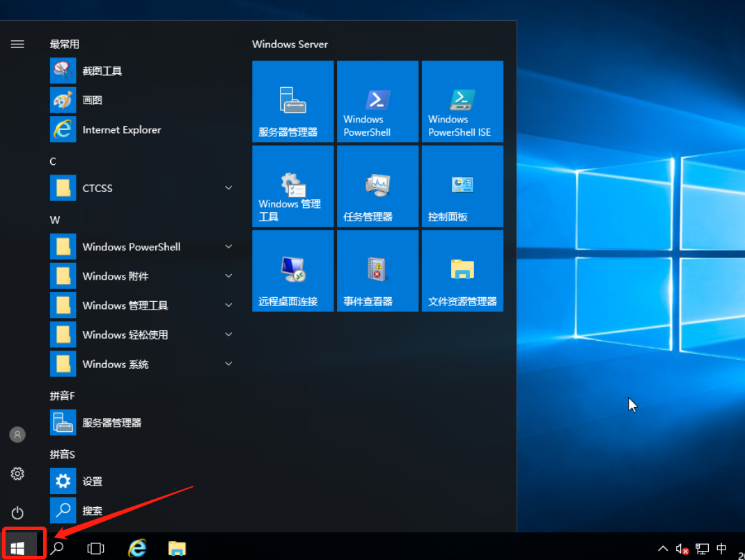Click the Start button on the taskbar

coord(17,548)
